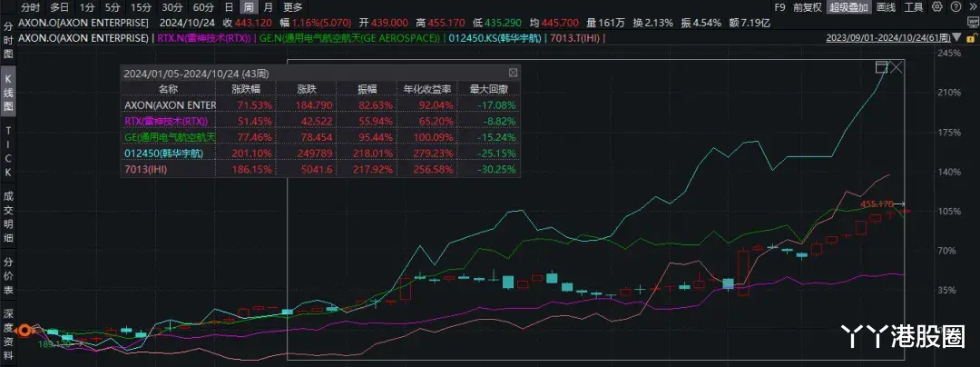980x367 pixels.
Task: Click the window icon on selection box
Action: (x=882, y=67)
